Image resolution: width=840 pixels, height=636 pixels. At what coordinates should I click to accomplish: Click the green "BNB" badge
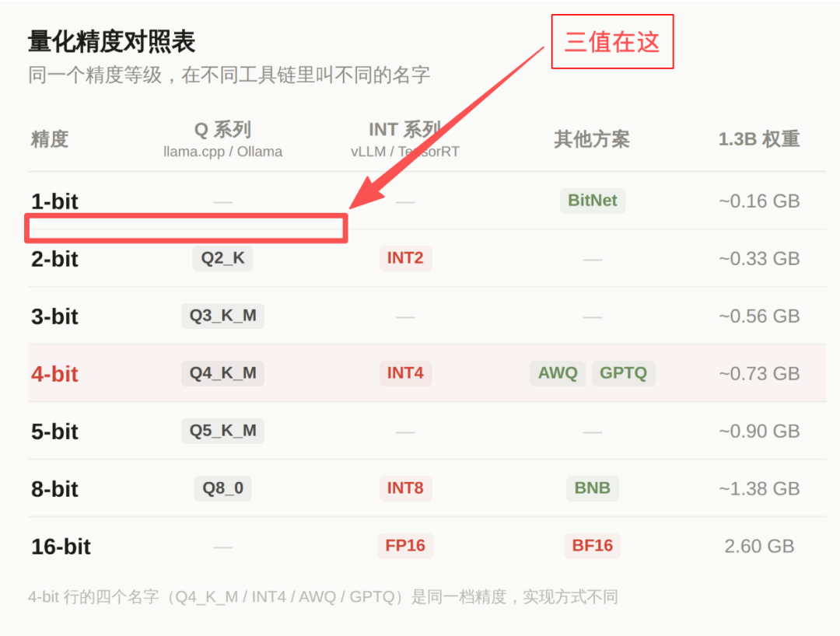coord(593,488)
